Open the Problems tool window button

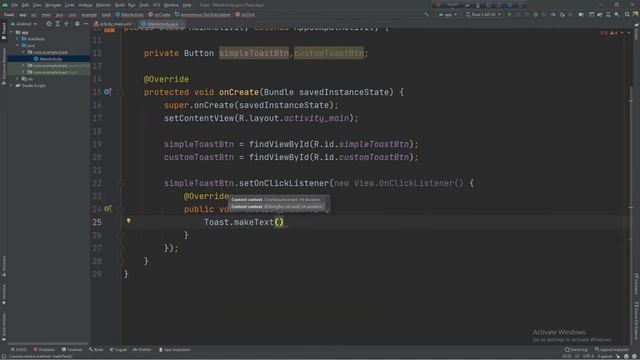tap(44, 350)
